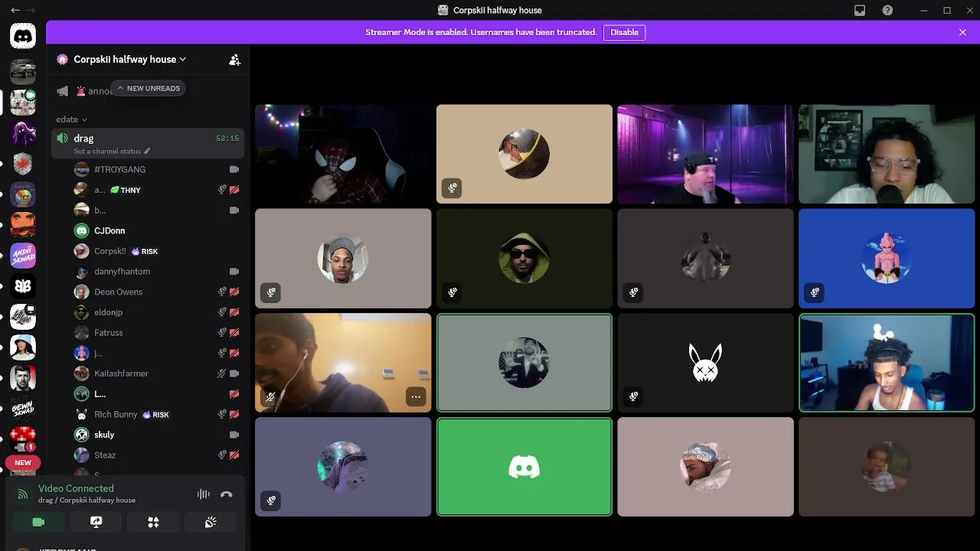Share your screen button

pyautogui.click(x=96, y=522)
